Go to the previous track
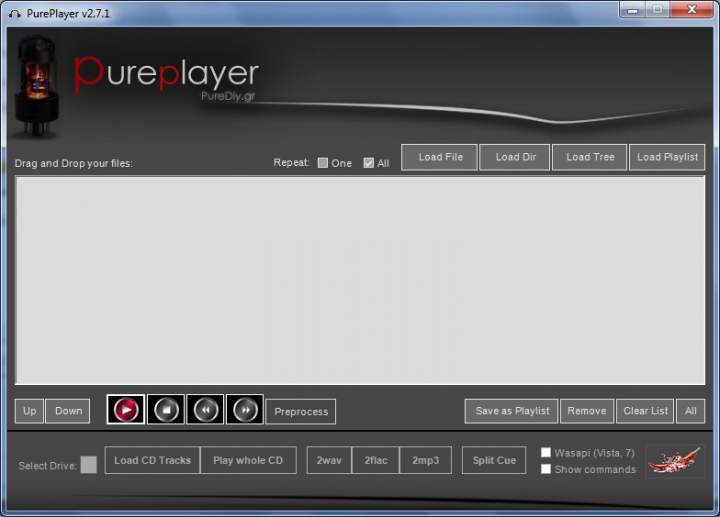This screenshot has height=517, width=720. (205, 409)
